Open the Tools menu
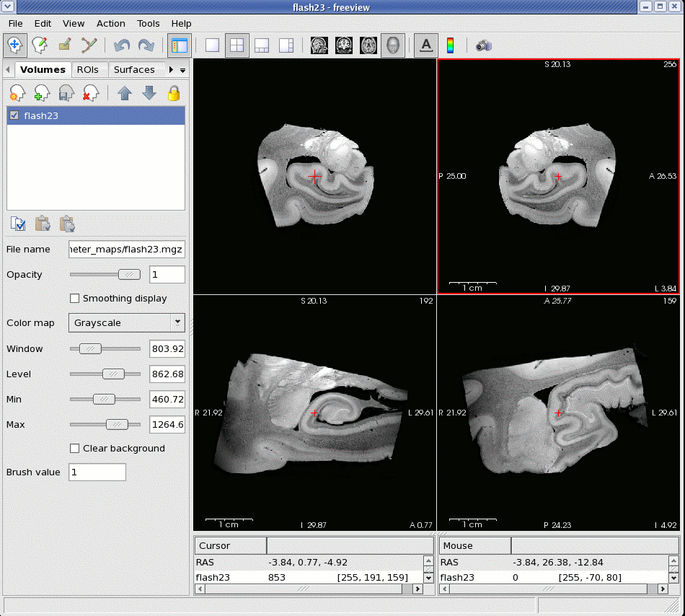The width and height of the screenshot is (685, 616). point(149,24)
